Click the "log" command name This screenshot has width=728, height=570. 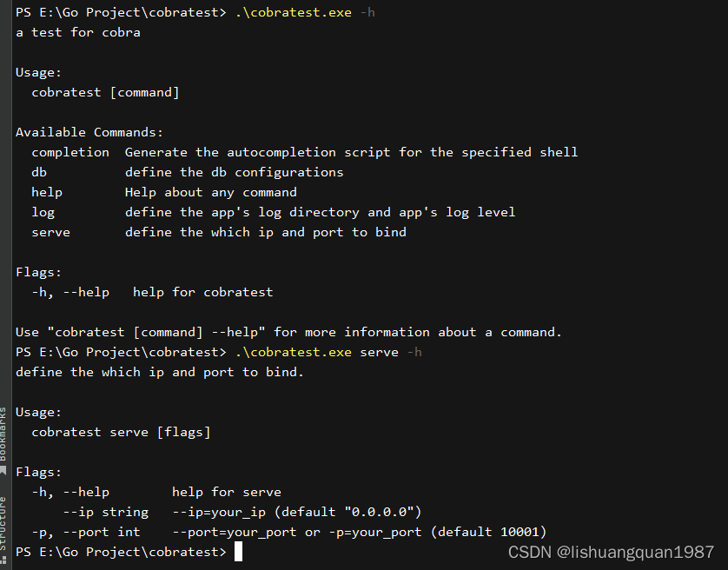[43, 212]
